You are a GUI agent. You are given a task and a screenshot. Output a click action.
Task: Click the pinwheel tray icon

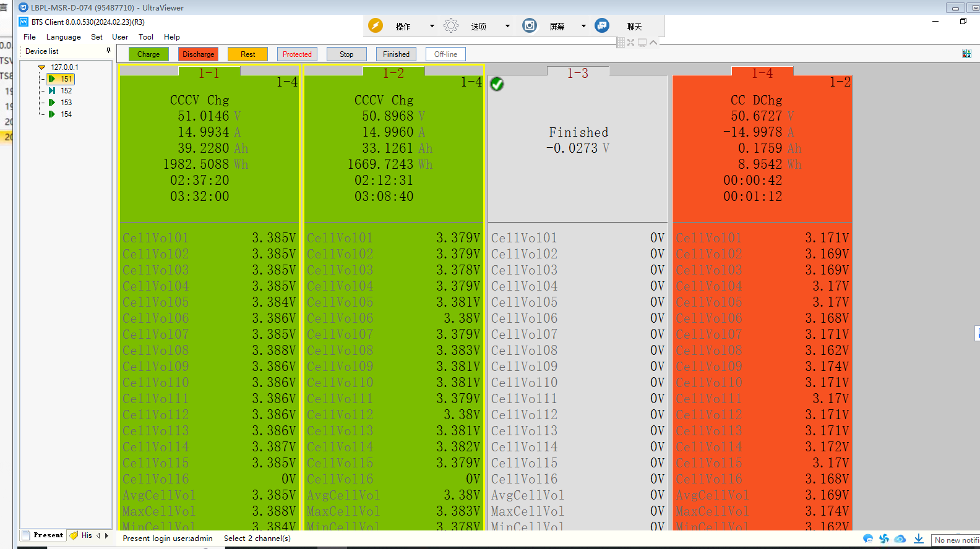tap(884, 539)
